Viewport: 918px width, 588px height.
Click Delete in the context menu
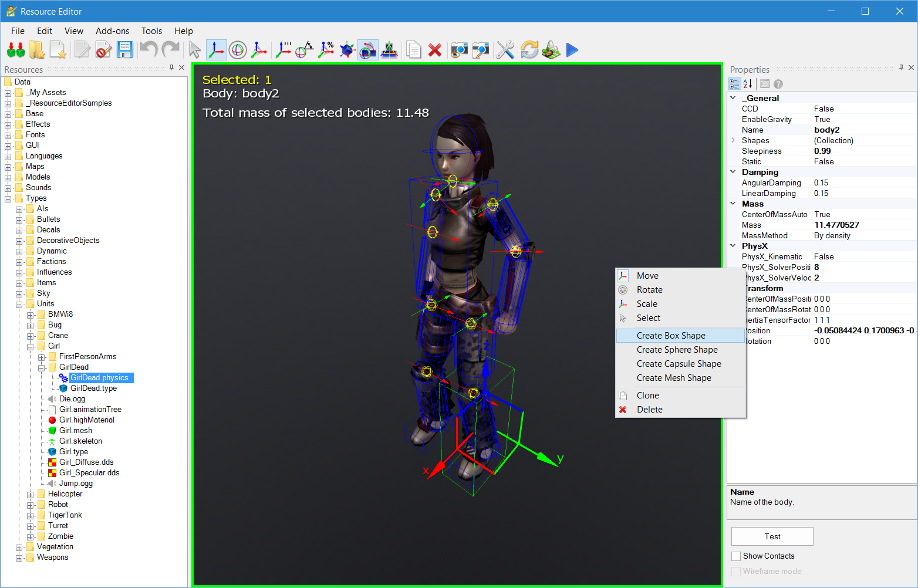tap(649, 410)
